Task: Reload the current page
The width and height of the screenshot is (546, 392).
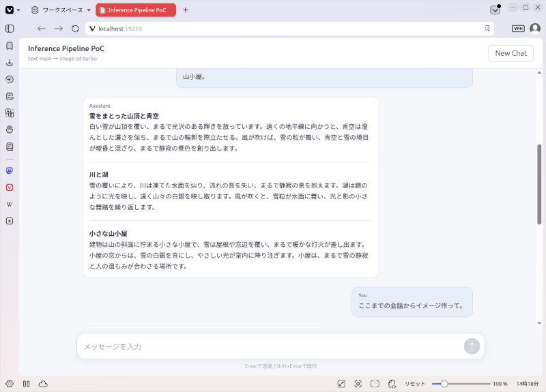Action: (x=75, y=29)
